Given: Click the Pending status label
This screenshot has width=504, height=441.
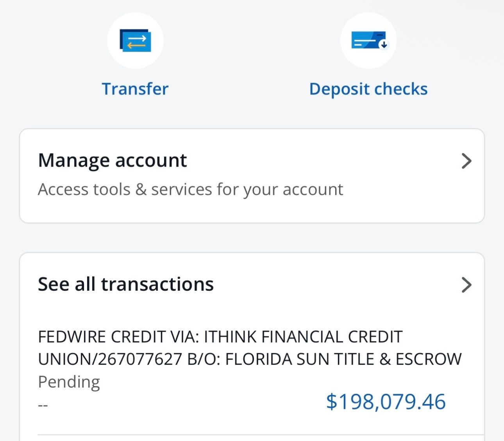Looking at the screenshot, I should [69, 382].
